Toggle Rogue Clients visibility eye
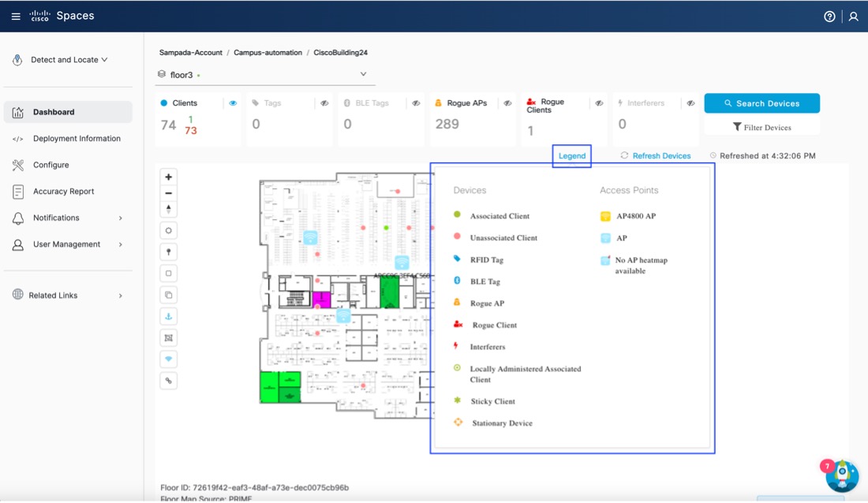 [x=599, y=103]
